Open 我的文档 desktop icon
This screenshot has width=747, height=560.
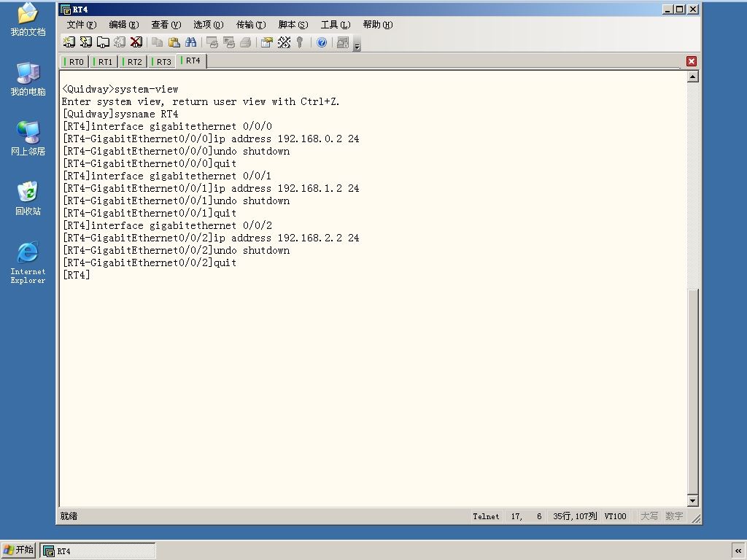click(28, 19)
